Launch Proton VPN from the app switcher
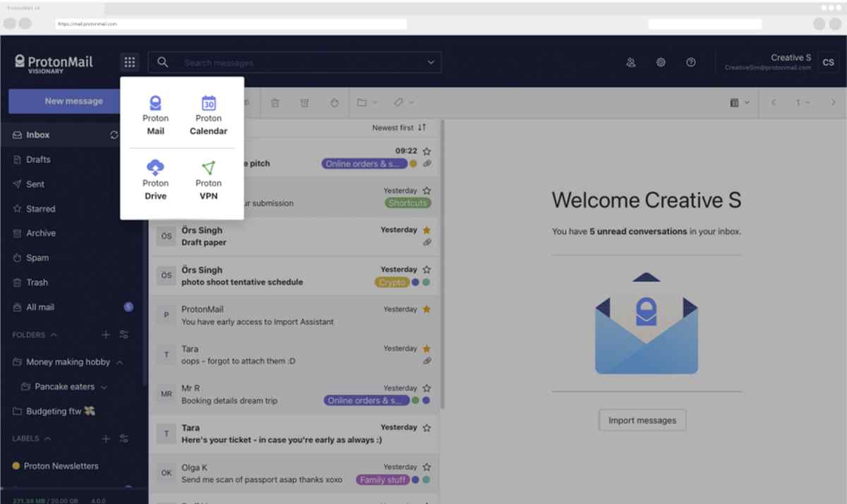The image size is (847, 504). click(208, 180)
